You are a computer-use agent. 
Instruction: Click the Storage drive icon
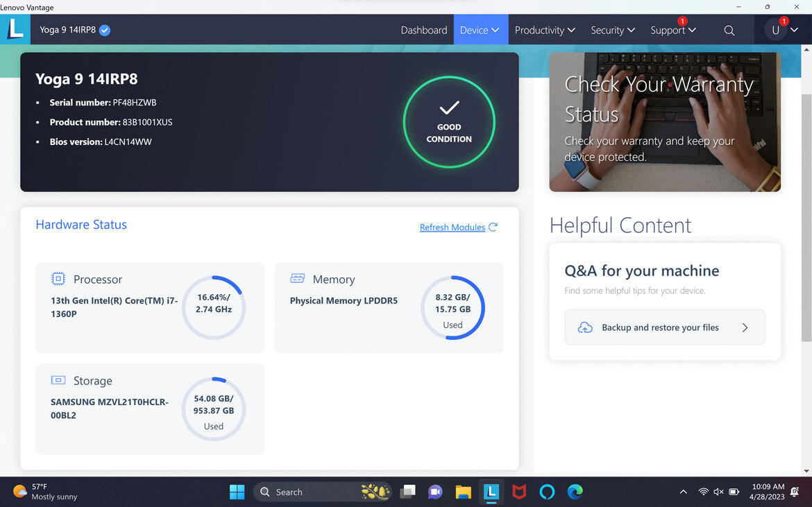[58, 380]
